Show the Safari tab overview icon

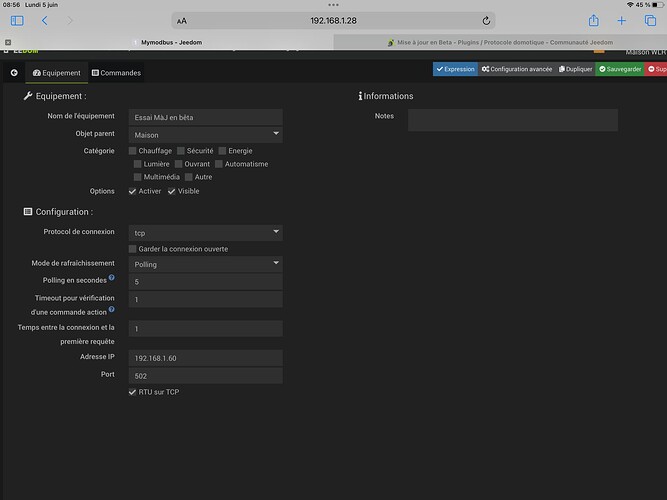[x=649, y=20]
